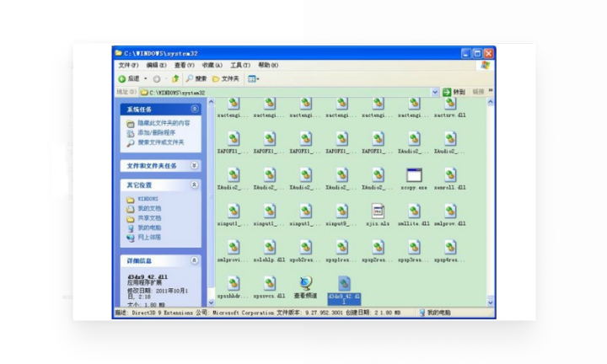
Task: Open the 文件(F) menu
Action: click(128, 65)
